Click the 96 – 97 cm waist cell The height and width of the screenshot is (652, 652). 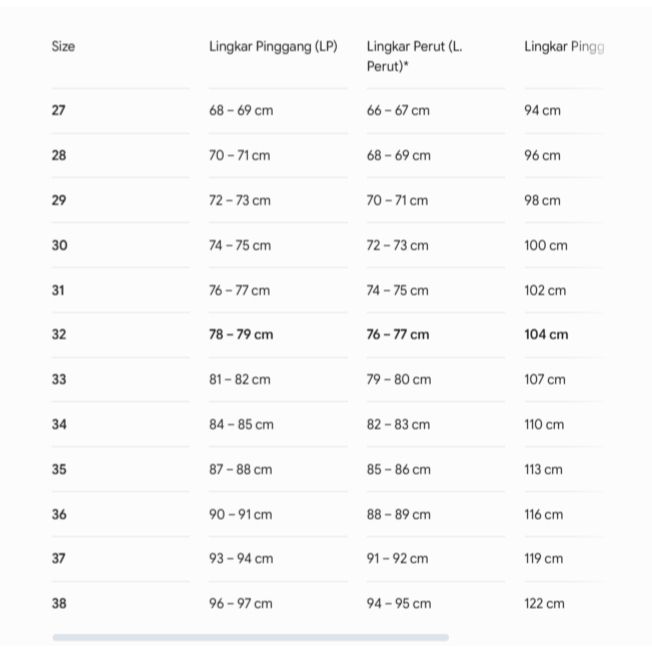tap(241, 603)
